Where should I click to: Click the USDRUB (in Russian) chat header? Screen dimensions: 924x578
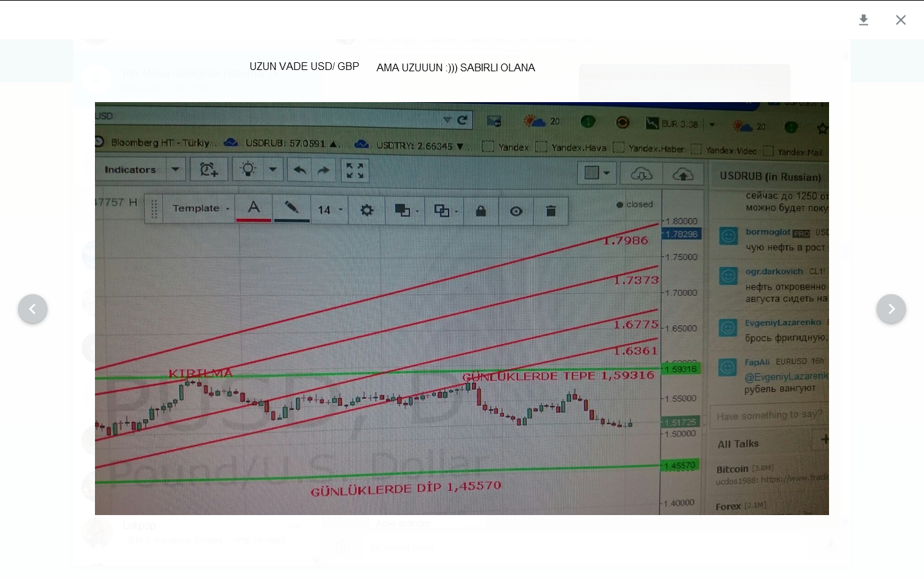point(770,177)
